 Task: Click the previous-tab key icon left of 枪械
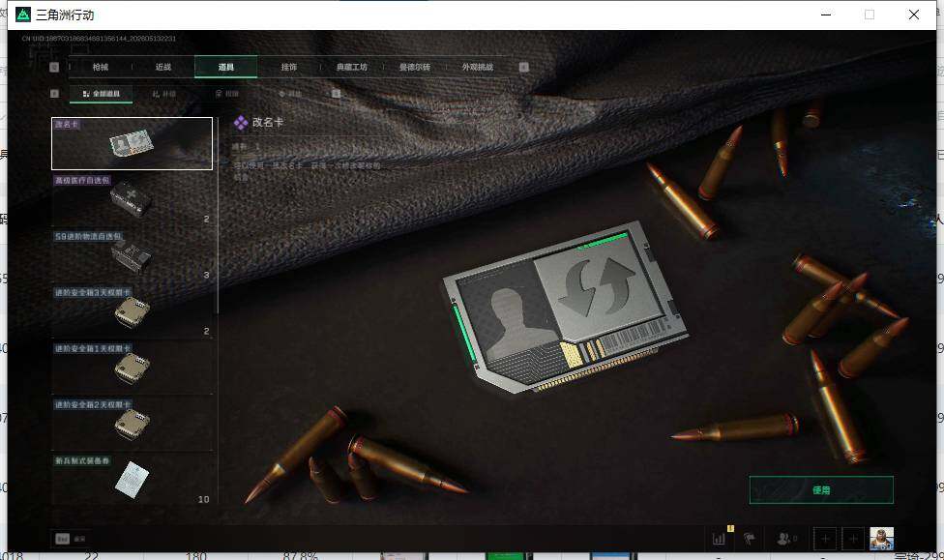point(54,67)
